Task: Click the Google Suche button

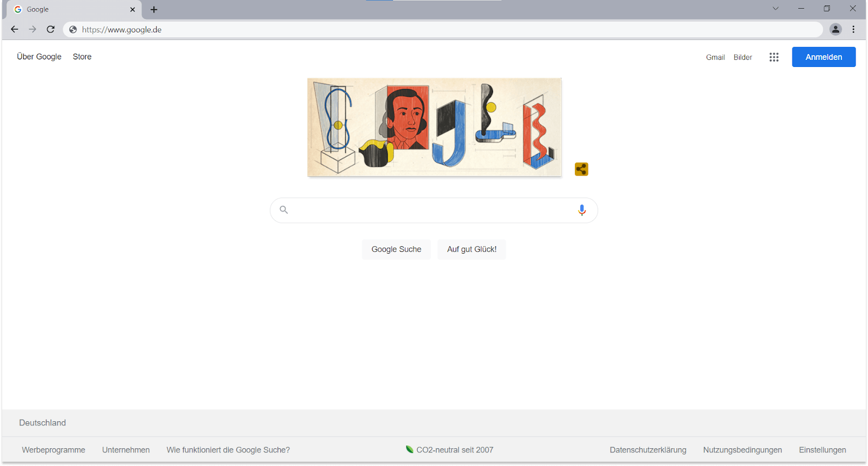Action: (396, 249)
